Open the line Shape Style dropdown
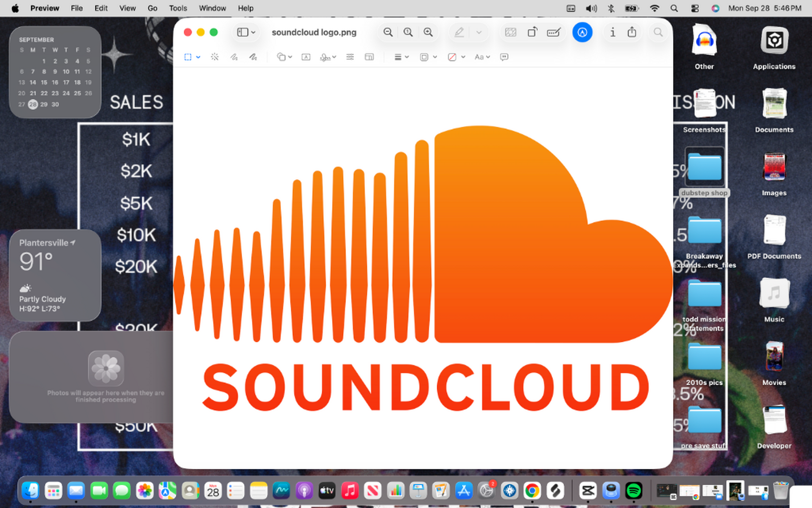Viewport: 812px width, 508px height. coord(401,57)
